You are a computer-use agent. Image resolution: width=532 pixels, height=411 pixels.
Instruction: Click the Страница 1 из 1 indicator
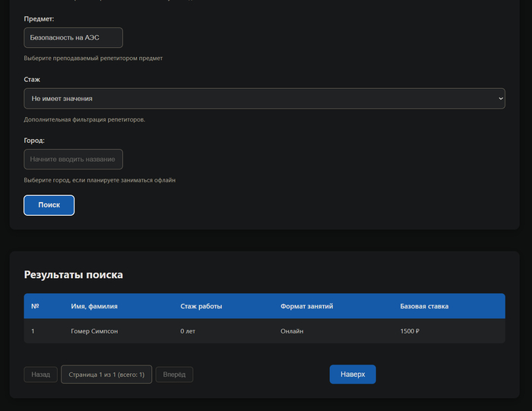[x=106, y=375]
